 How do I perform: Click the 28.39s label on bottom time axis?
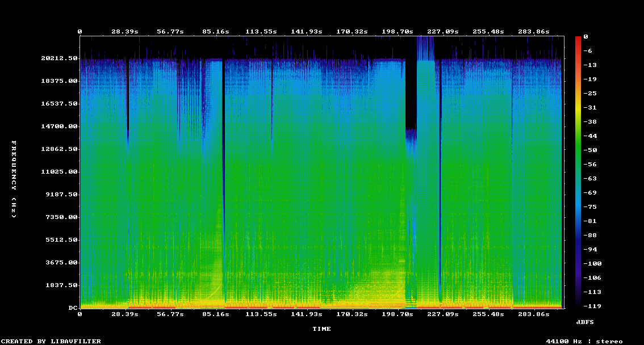(x=124, y=314)
